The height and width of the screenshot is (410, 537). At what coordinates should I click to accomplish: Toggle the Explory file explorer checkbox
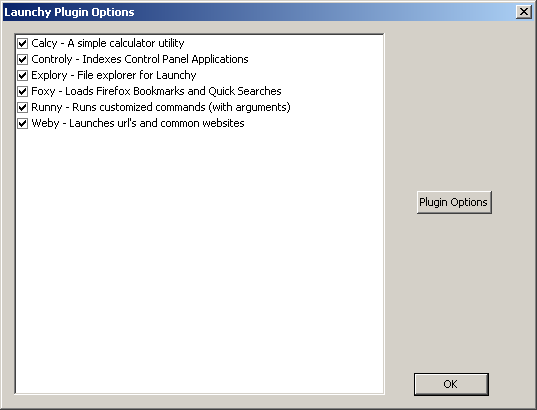(23, 75)
